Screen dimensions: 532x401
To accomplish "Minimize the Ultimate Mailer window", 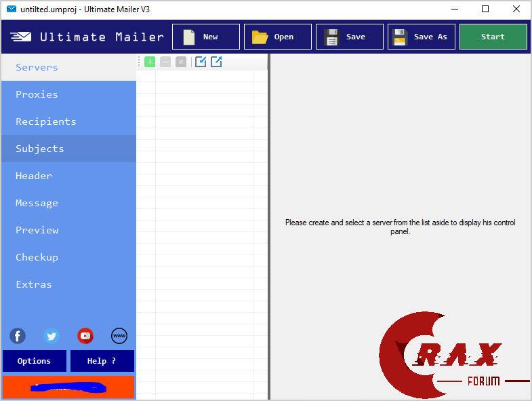I will click(x=455, y=9).
